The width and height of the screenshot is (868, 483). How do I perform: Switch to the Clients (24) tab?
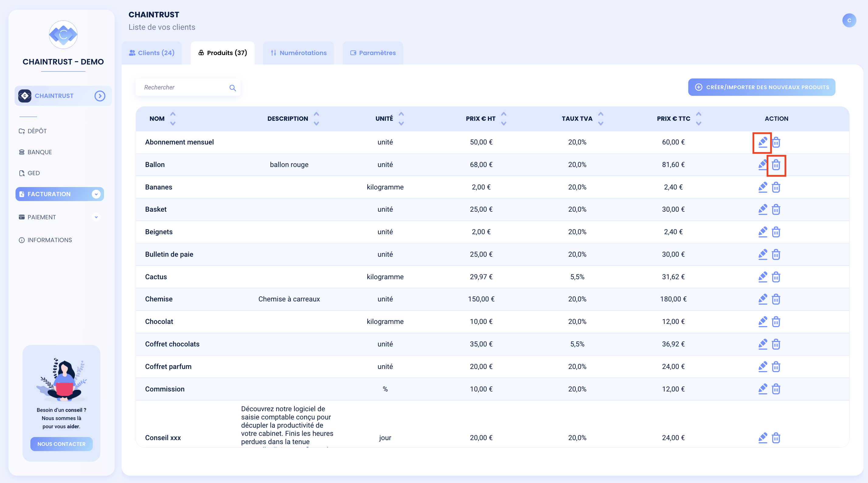[152, 53]
